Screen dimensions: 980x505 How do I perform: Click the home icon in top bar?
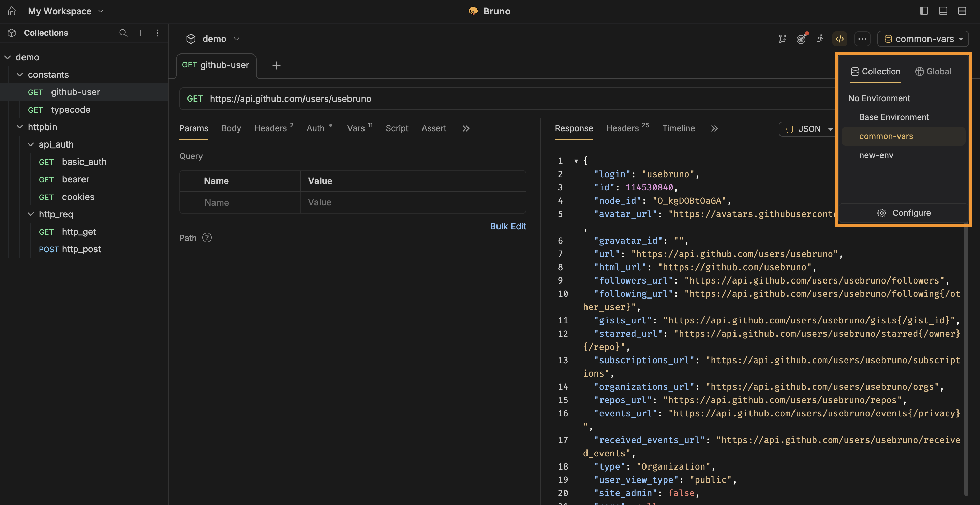[x=12, y=11]
